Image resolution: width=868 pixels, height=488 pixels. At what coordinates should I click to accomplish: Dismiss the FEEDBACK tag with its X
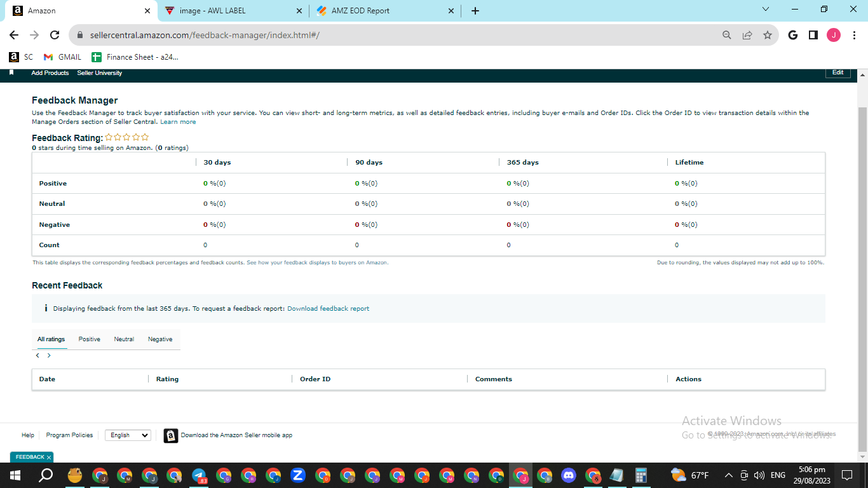click(49, 457)
